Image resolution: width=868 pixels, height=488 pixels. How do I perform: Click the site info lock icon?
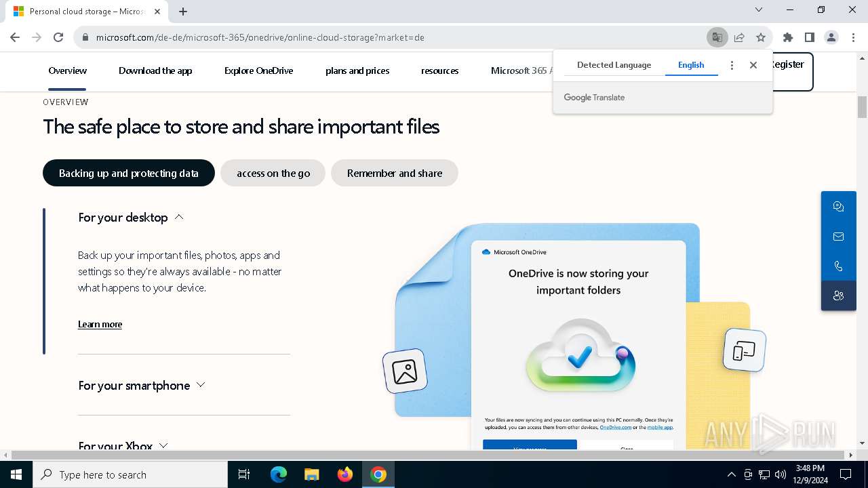[x=85, y=37]
